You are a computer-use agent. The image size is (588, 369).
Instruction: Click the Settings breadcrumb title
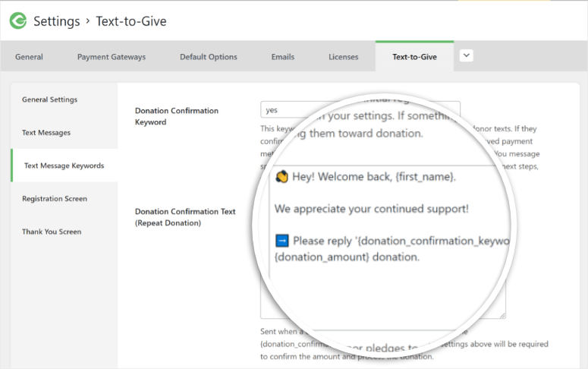click(x=57, y=21)
